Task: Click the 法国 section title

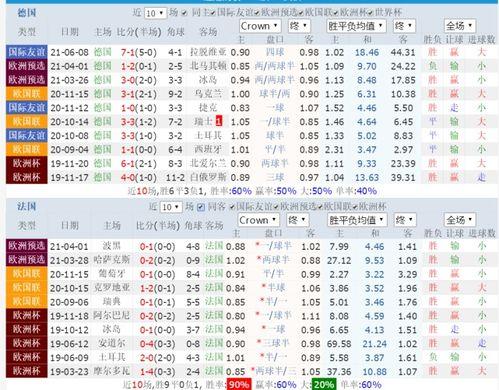Action: pos(27,207)
